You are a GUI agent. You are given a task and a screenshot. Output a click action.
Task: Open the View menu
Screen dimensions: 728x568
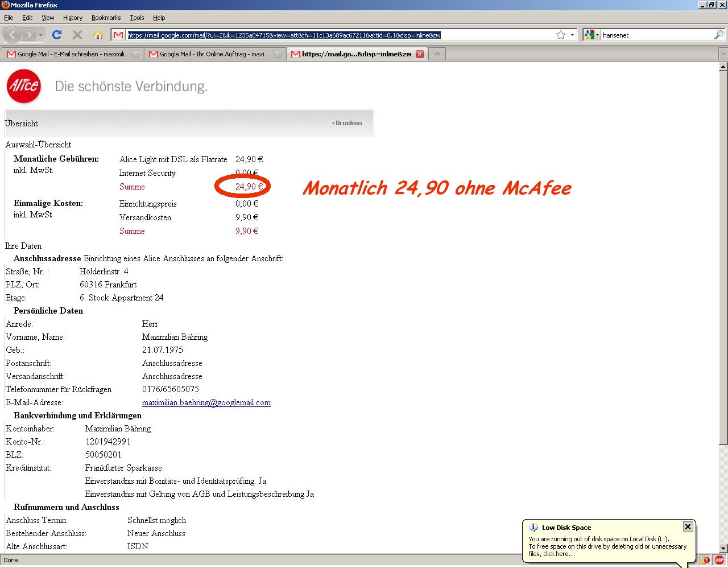pos(48,18)
